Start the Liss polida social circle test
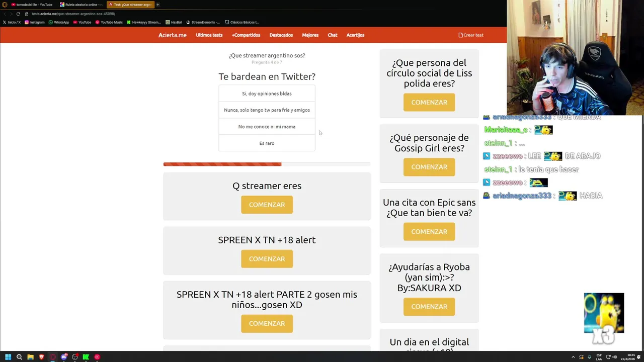This screenshot has height=362, width=644. pyautogui.click(x=429, y=102)
